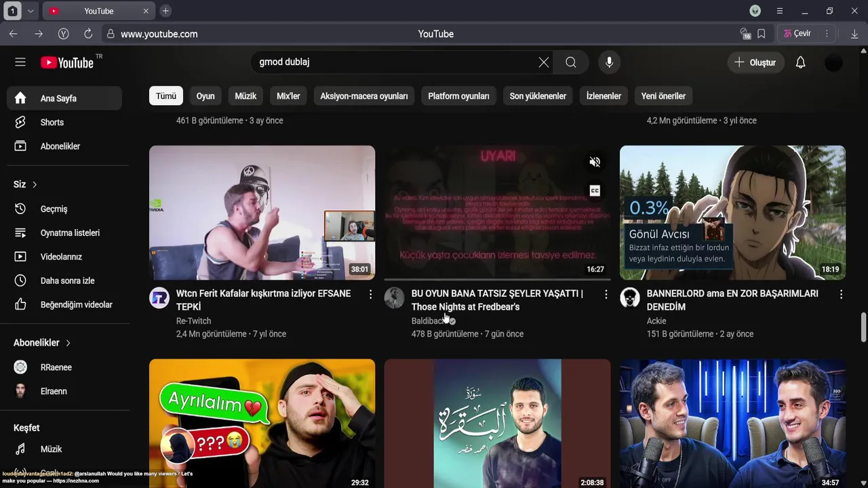Screen dimensions: 868x488
Task: Open browser downloads arrow
Action: coord(854,34)
